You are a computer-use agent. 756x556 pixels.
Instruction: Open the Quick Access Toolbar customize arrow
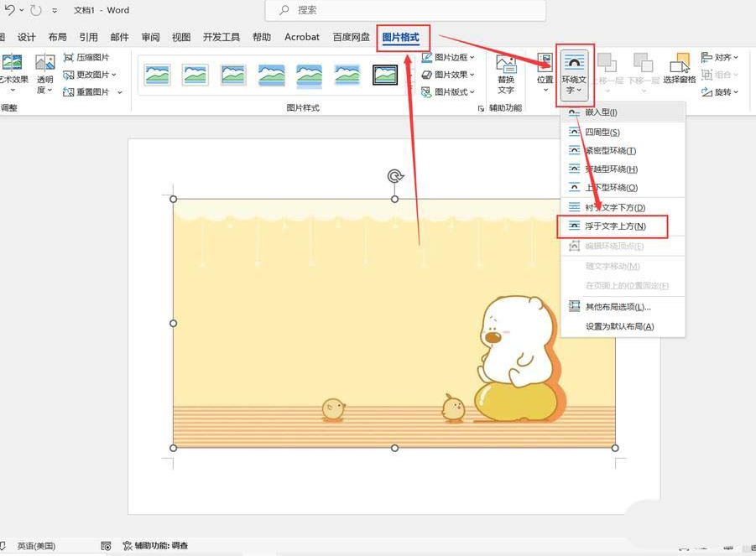pyautogui.click(x=55, y=10)
